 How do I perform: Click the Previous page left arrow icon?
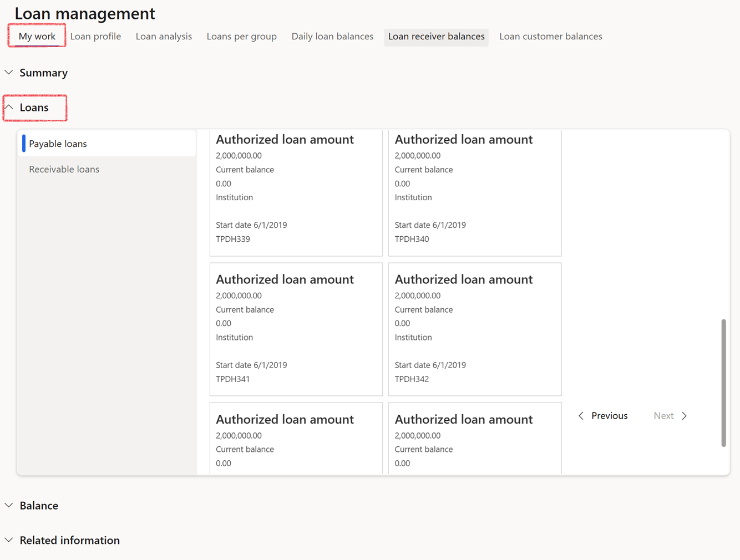pyautogui.click(x=581, y=416)
